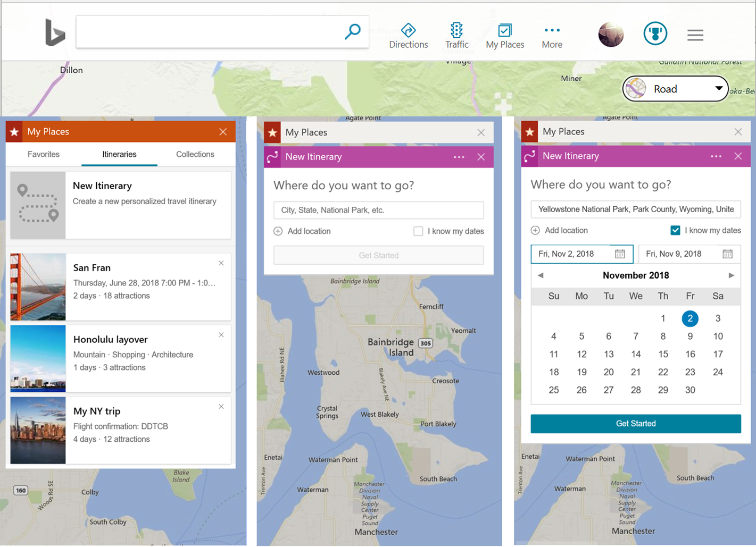Switch to the Favorites tab
The height and width of the screenshot is (547, 756).
coord(43,154)
